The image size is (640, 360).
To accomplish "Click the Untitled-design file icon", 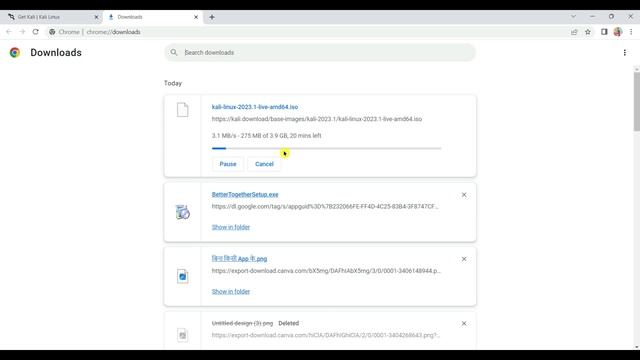I will (182, 335).
